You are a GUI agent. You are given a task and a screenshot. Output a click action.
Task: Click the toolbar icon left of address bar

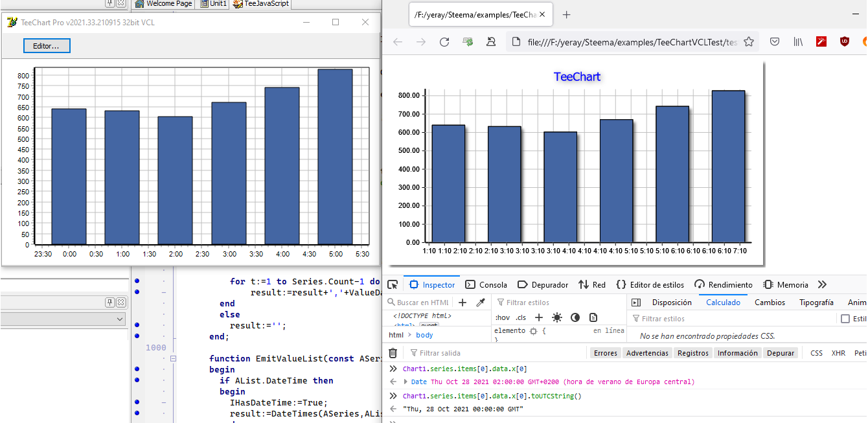point(491,41)
